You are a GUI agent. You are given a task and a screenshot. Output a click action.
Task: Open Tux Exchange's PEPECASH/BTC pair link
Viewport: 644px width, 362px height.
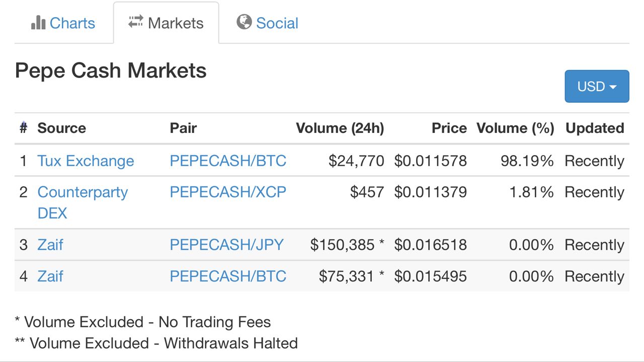(x=228, y=161)
